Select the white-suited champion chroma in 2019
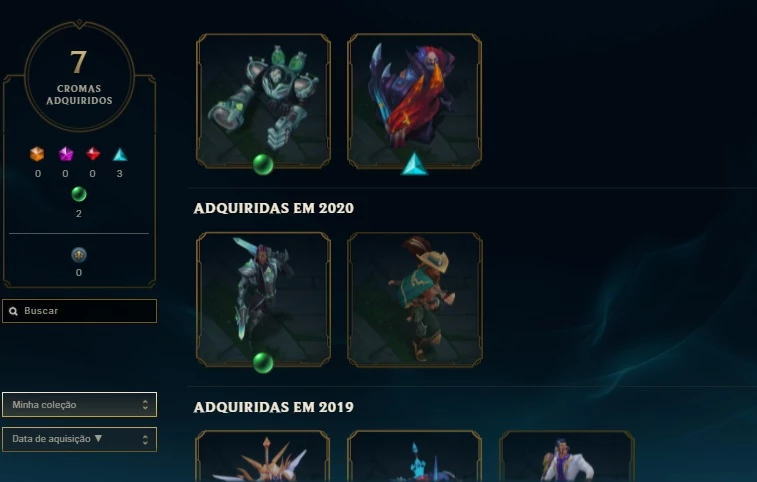This screenshot has width=757, height=482. tap(567, 456)
